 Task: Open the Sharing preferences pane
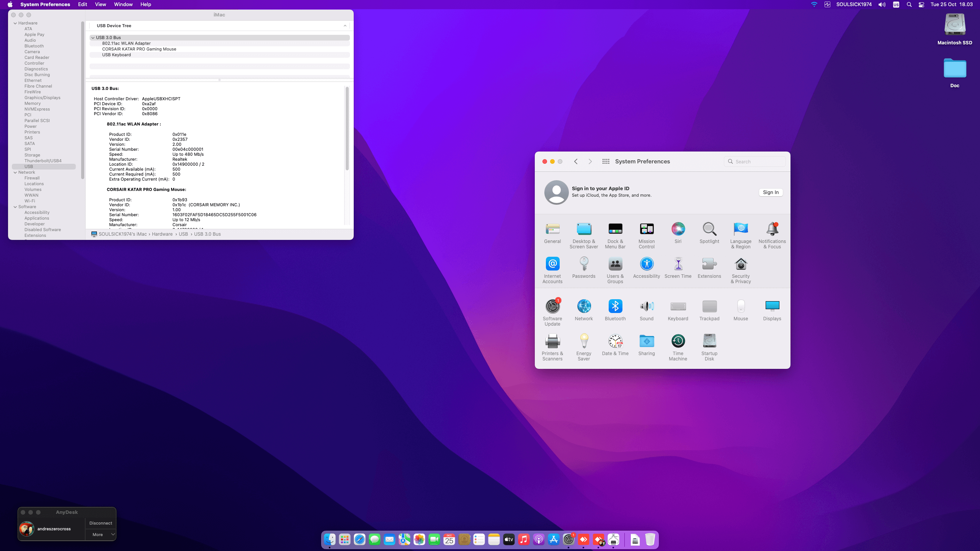click(647, 345)
